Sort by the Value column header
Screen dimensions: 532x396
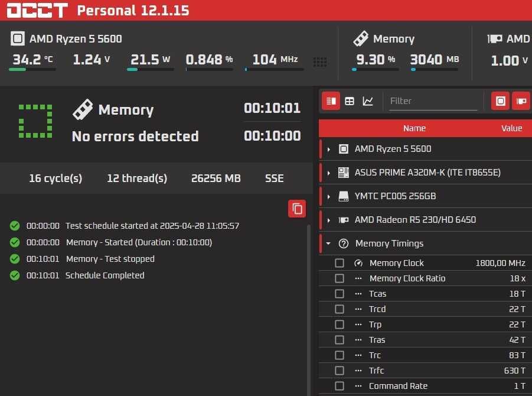coord(512,128)
